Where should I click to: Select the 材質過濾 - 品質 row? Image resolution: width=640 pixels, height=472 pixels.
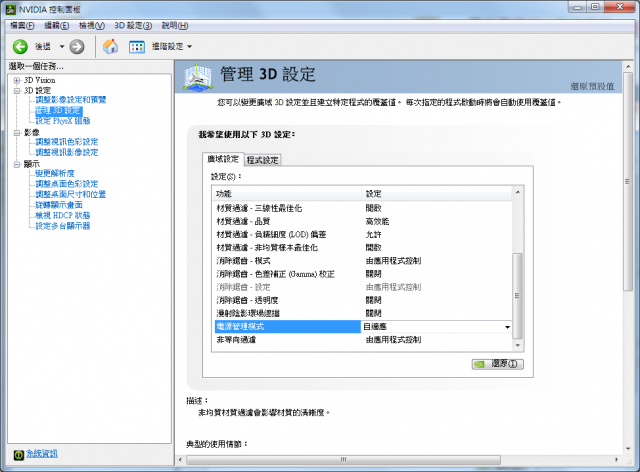(x=362, y=221)
